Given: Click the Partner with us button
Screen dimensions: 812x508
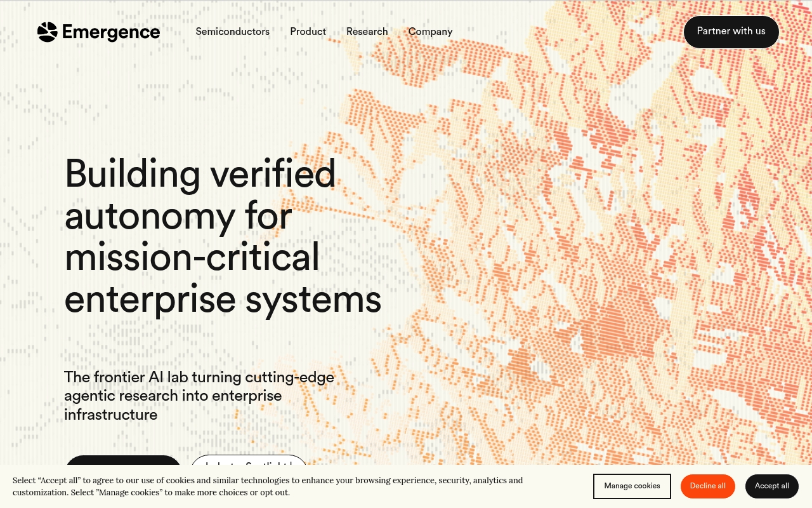Looking at the screenshot, I should (x=731, y=32).
